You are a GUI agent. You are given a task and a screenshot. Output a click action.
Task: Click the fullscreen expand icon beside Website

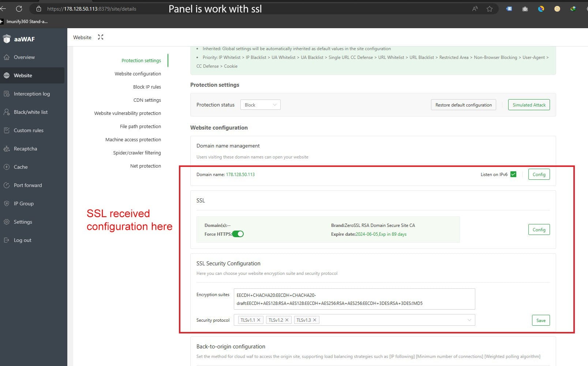tap(100, 37)
